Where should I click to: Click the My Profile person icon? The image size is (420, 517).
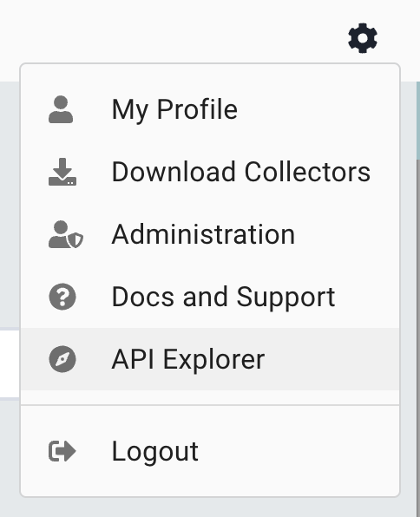61,109
